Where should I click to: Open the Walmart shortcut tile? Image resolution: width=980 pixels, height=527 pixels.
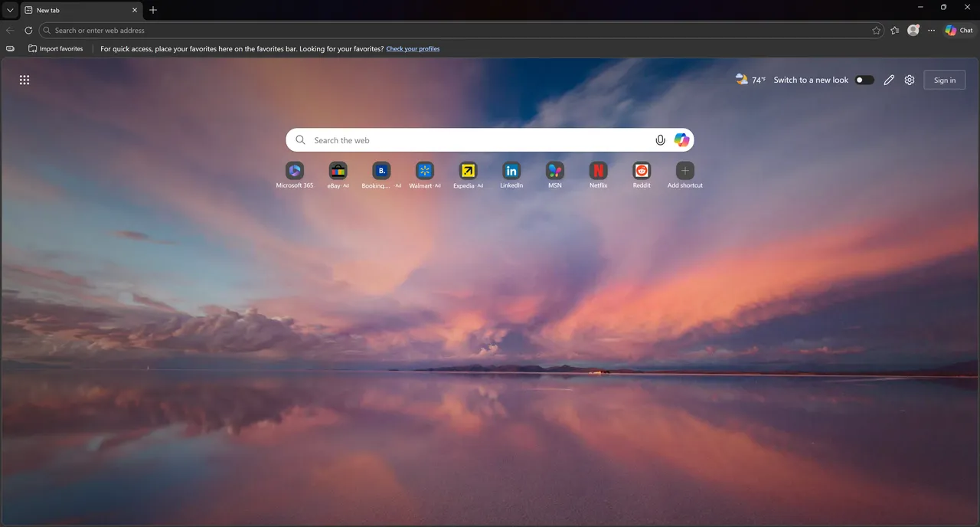click(x=425, y=175)
